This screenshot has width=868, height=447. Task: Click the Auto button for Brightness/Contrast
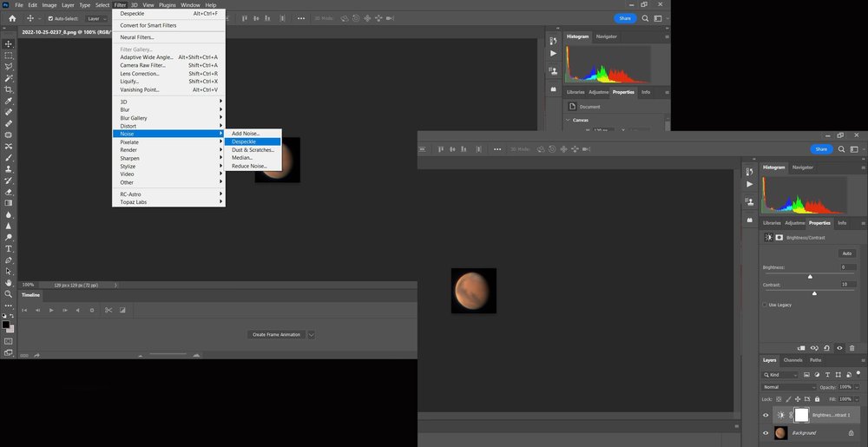(847, 253)
